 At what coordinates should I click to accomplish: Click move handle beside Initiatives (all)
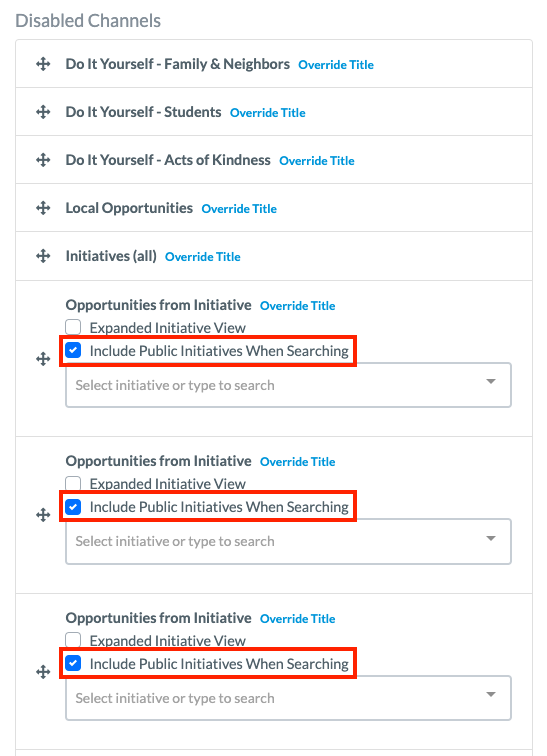[43, 256]
